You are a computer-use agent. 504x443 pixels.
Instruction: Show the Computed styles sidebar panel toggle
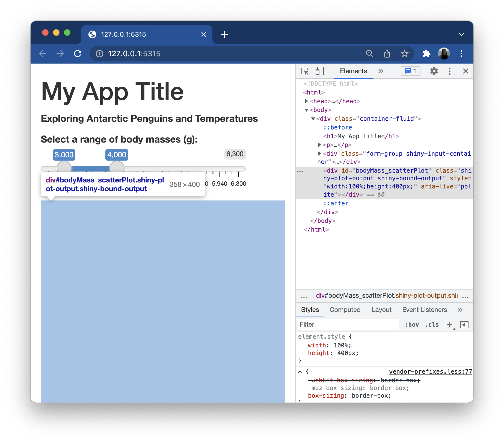click(x=465, y=324)
